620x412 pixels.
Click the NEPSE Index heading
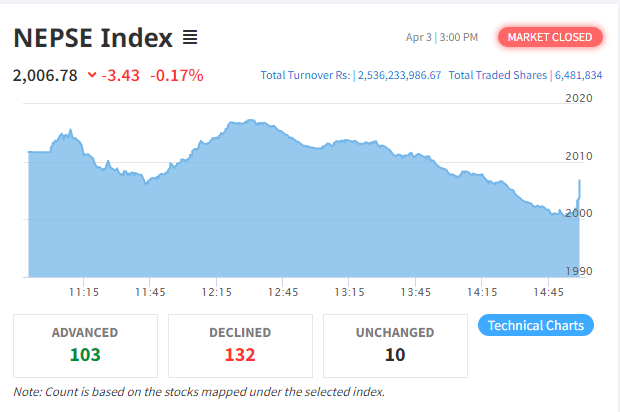click(x=93, y=38)
